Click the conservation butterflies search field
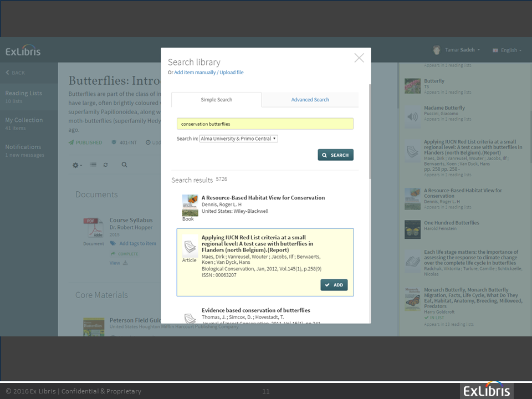Screen dimensions: 532x399 [x=265, y=124]
